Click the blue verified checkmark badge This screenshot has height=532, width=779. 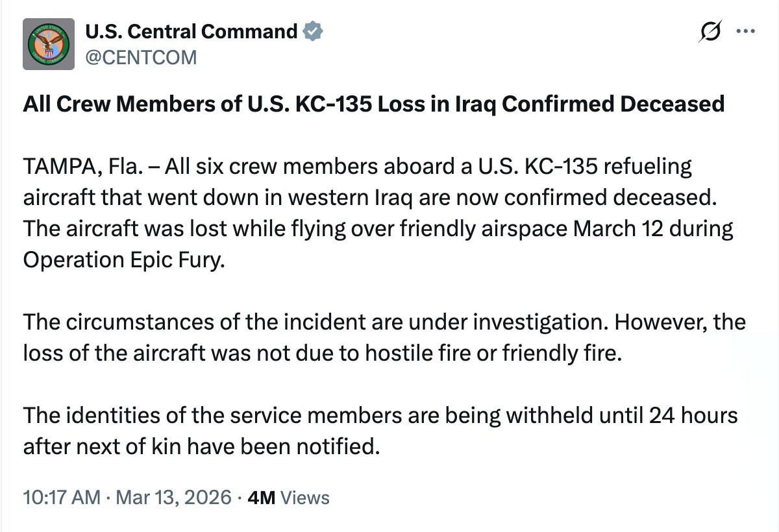click(x=314, y=30)
